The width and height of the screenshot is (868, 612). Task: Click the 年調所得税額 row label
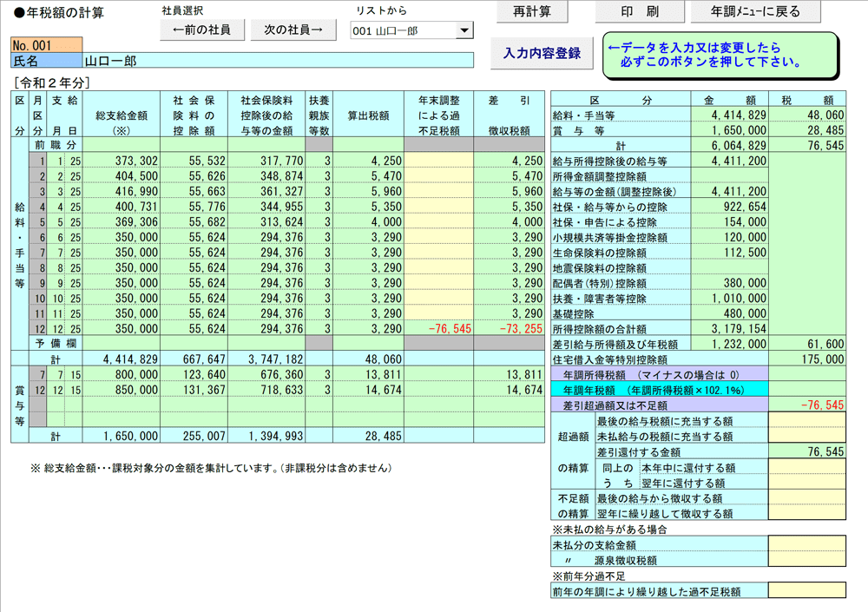[660, 374]
